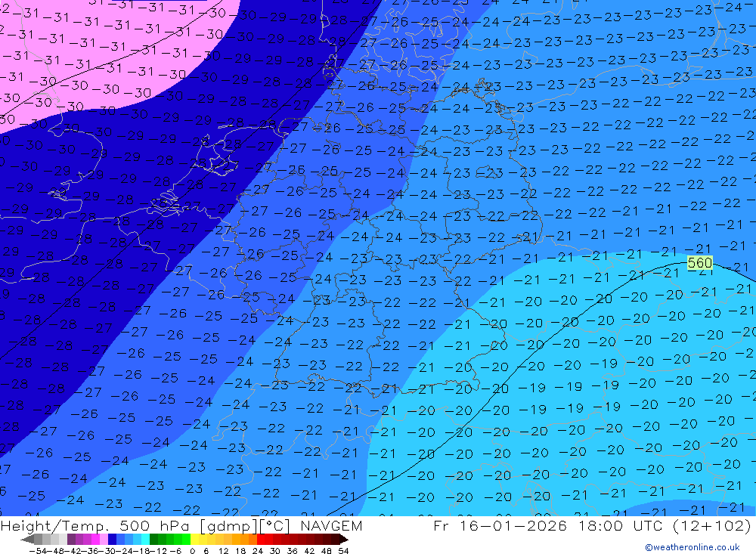This screenshot has height=554, width=756.
Task: Pick the lightest cyan swatch in legend
Action: pos(145,539)
